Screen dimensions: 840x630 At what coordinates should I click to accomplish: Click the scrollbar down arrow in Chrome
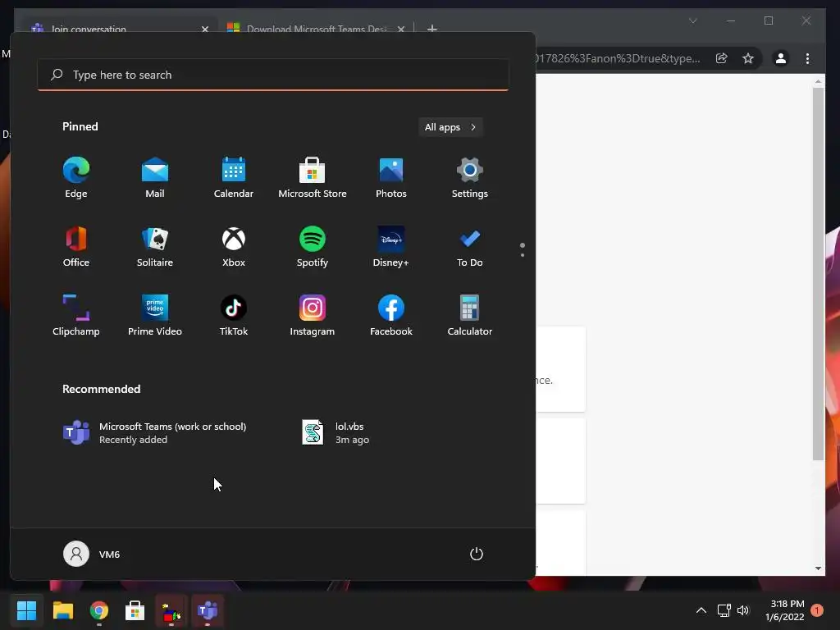tap(818, 568)
